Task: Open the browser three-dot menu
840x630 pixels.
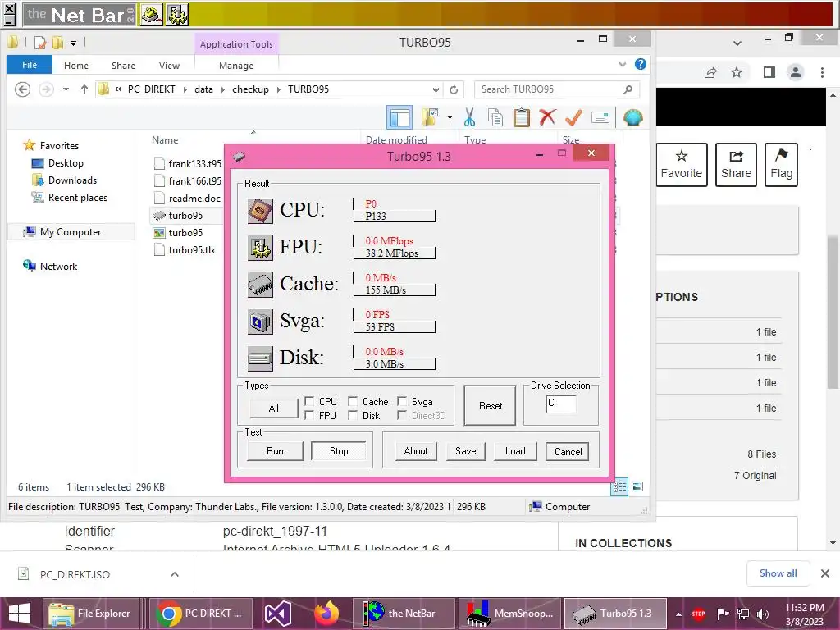Action: coord(822,72)
